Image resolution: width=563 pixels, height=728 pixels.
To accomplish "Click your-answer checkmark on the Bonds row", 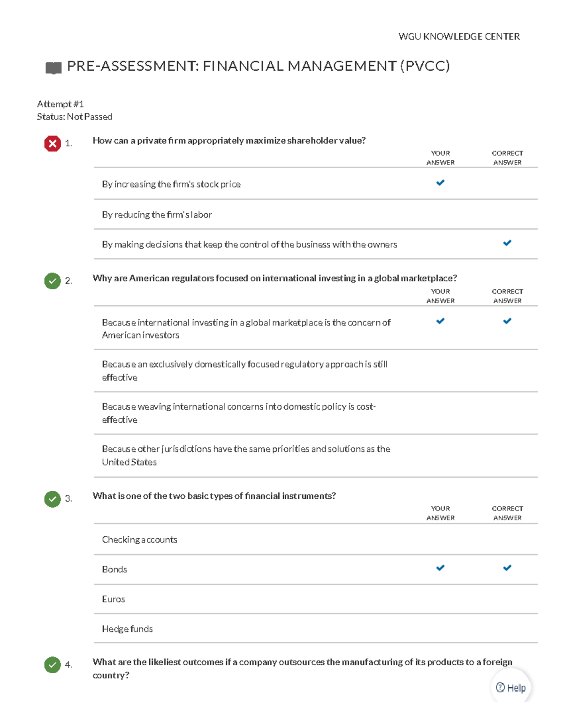I will [x=440, y=568].
